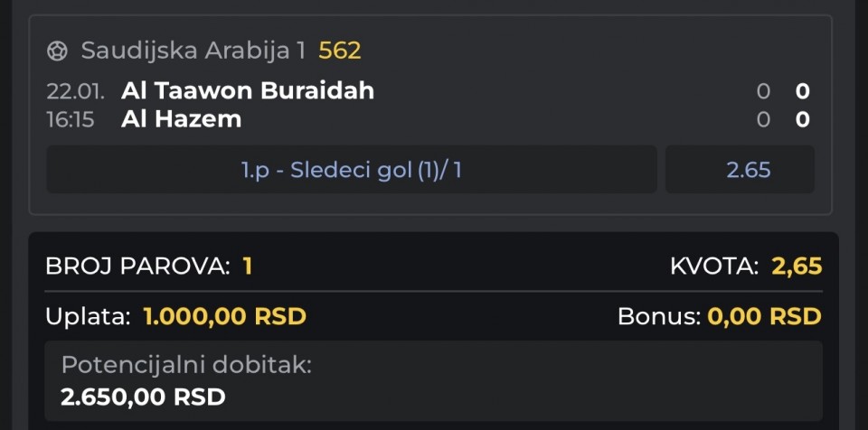The width and height of the screenshot is (868, 430).
Task: Click the Bonus 0,00 RSD value
Action: [x=765, y=317]
